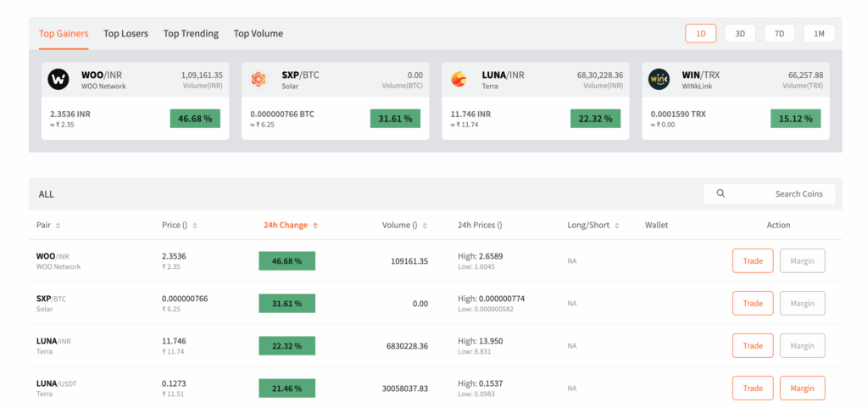Image resolution: width=868 pixels, height=408 pixels.
Task: Click the Wallet column header
Action: click(x=657, y=226)
